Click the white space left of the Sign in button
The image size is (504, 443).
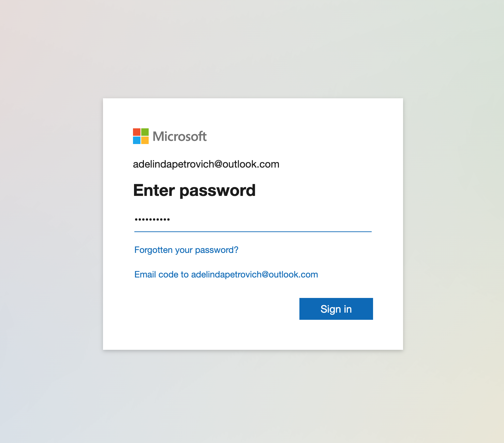(215, 309)
